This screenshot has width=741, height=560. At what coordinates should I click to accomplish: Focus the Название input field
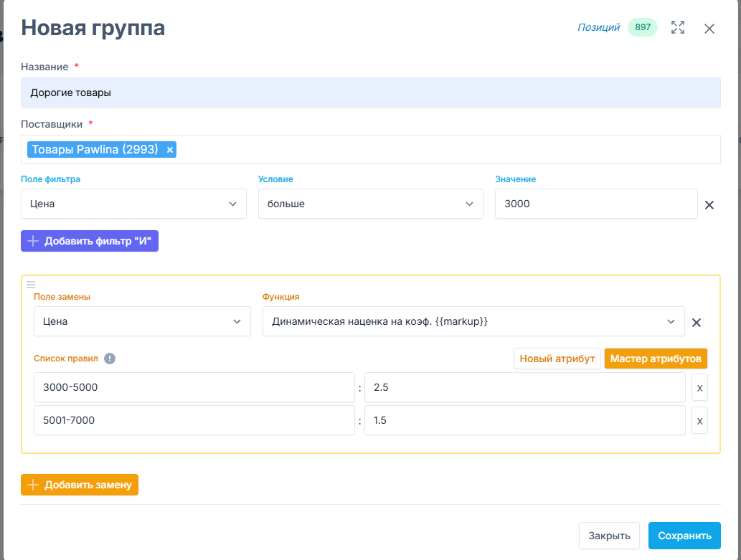[370, 92]
